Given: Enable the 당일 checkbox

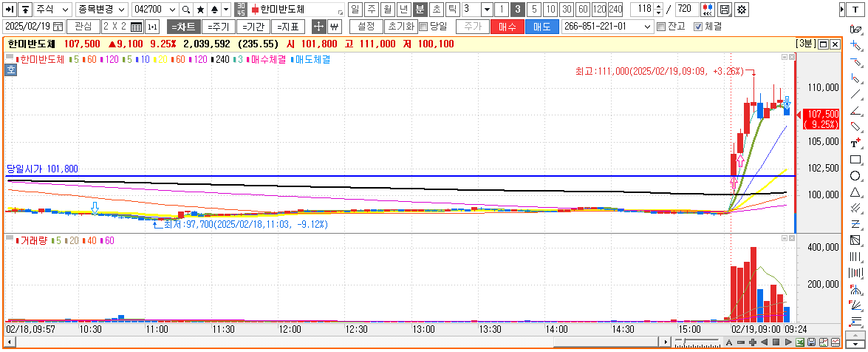Looking at the screenshot, I should (423, 27).
